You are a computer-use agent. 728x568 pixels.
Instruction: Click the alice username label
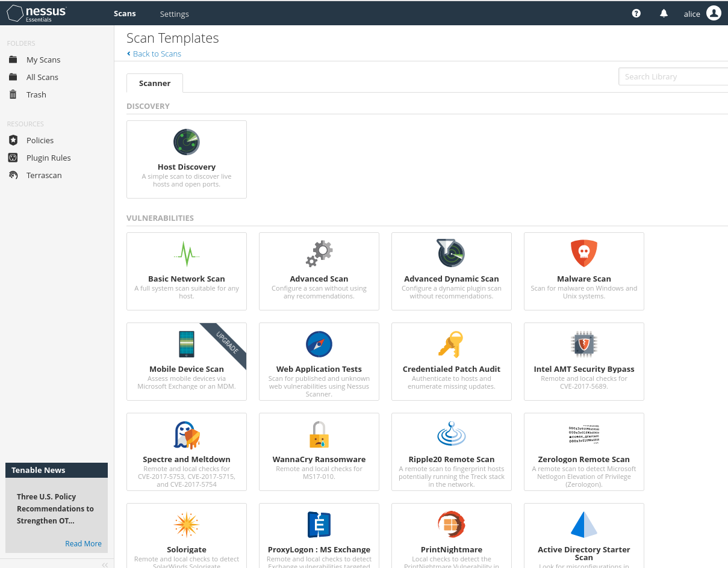coord(692,14)
